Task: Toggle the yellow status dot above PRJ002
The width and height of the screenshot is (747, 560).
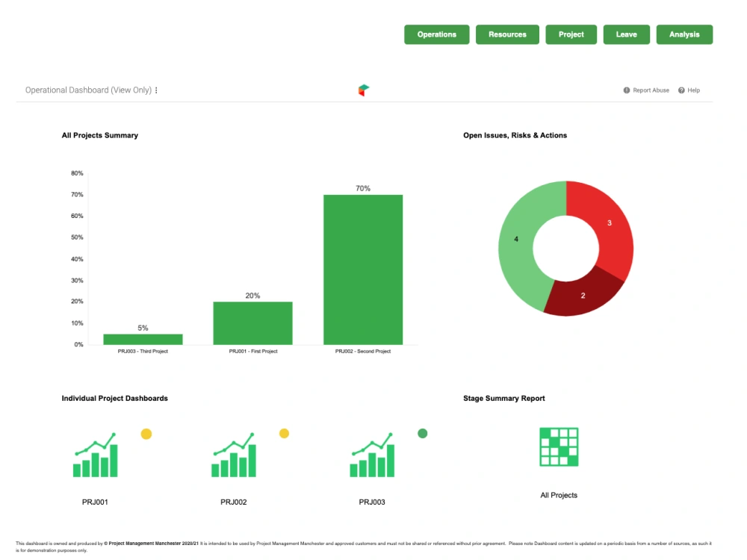Action: coord(285,433)
